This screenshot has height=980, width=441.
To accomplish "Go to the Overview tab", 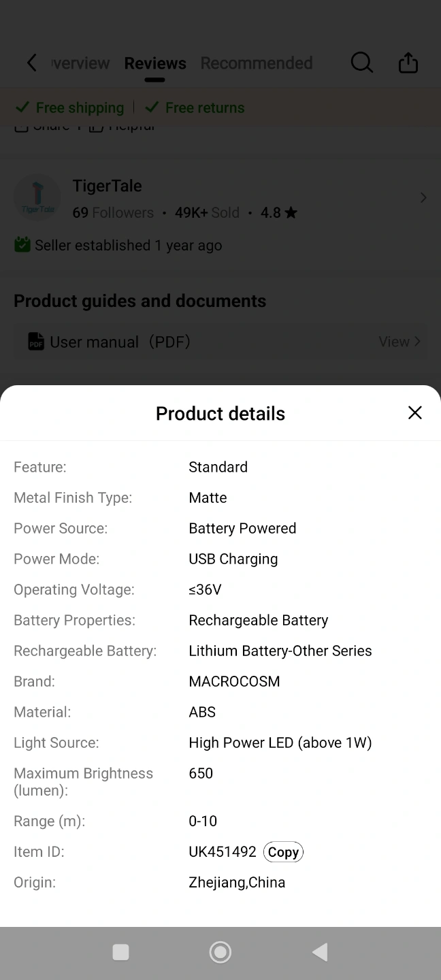I will (x=81, y=63).
